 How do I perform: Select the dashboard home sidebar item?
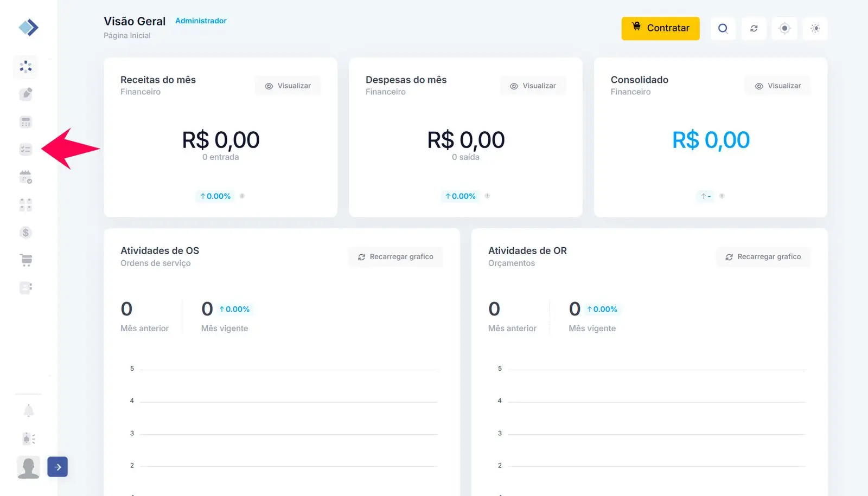25,67
